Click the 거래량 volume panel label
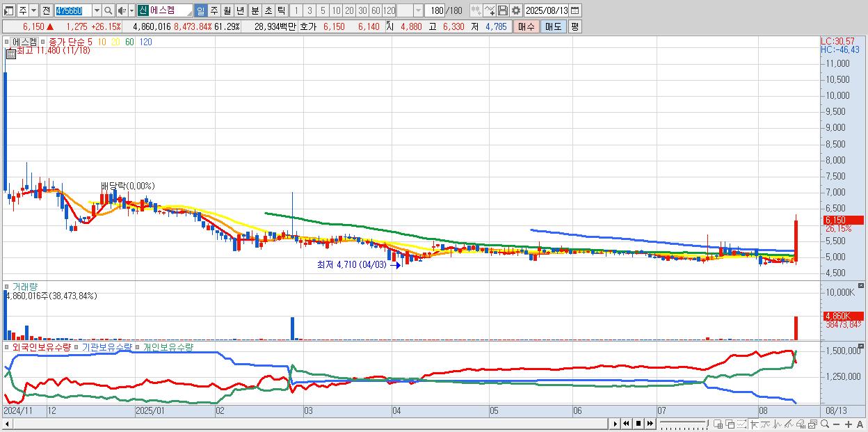Viewport: 868px width, 432px height. point(24,286)
